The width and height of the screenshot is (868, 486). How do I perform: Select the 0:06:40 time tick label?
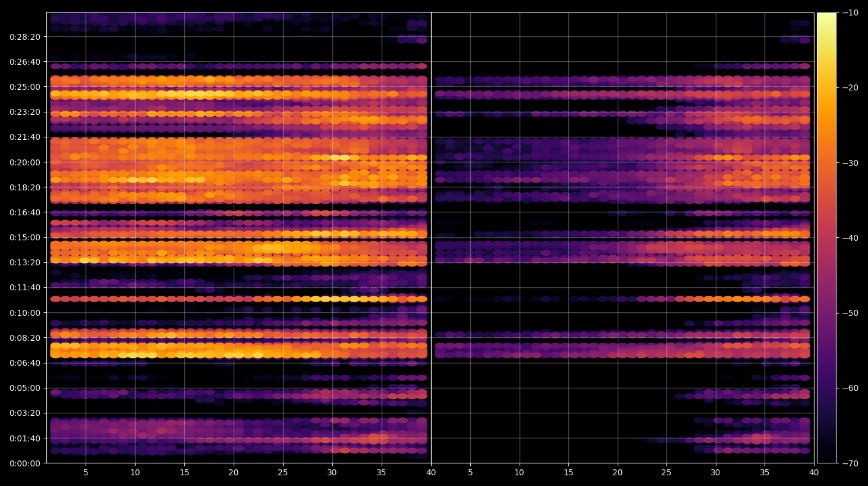pyautogui.click(x=25, y=363)
